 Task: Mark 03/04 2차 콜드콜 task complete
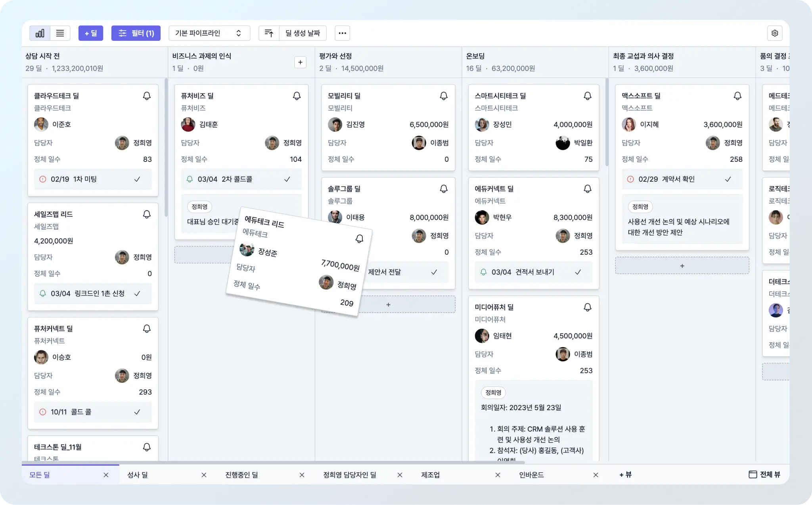point(287,179)
